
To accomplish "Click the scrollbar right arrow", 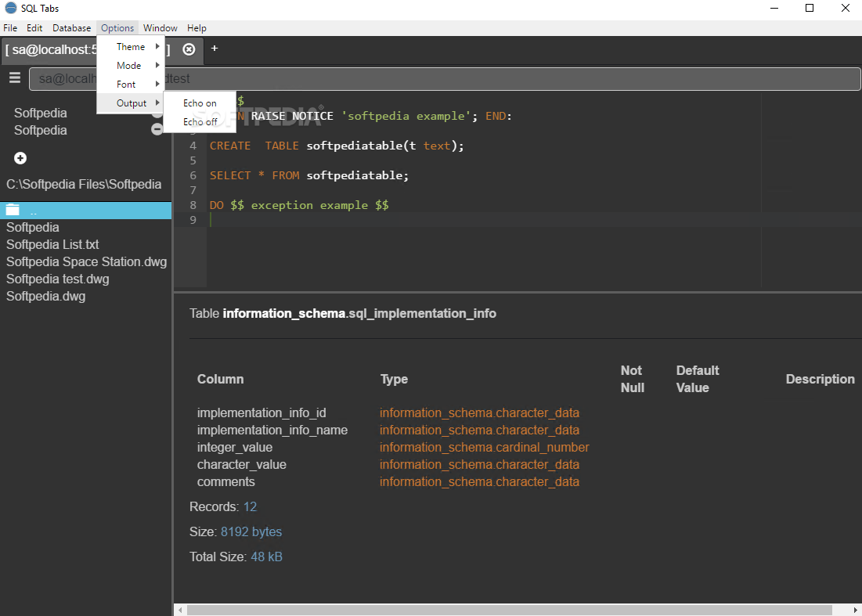I will click(855, 610).
